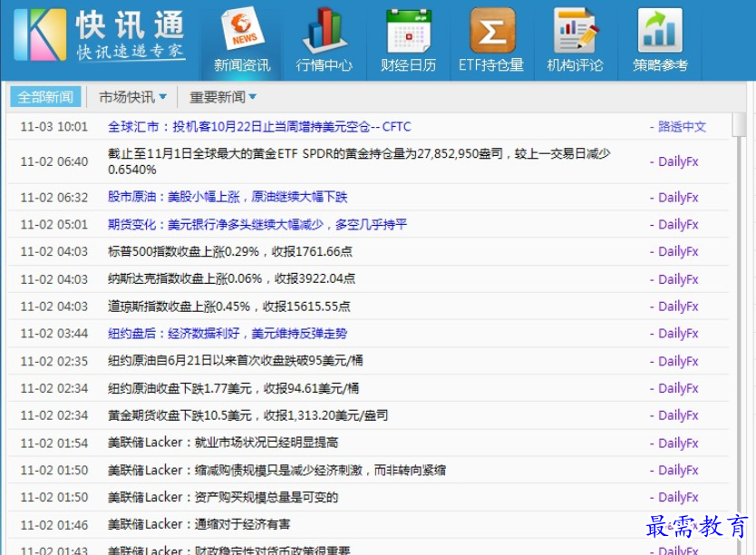Click DailyFx source beside 道琼斯指数 row
The height and width of the screenshot is (555, 756).
point(676,307)
